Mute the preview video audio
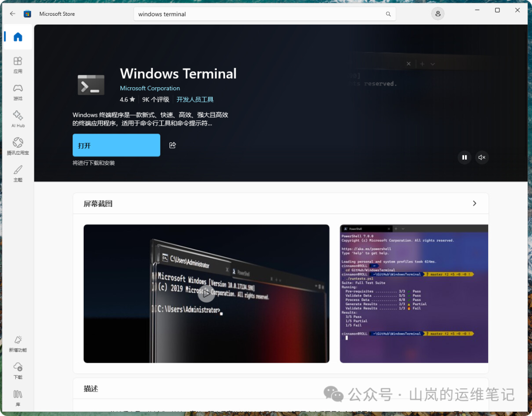The width and height of the screenshot is (532, 416). click(482, 157)
